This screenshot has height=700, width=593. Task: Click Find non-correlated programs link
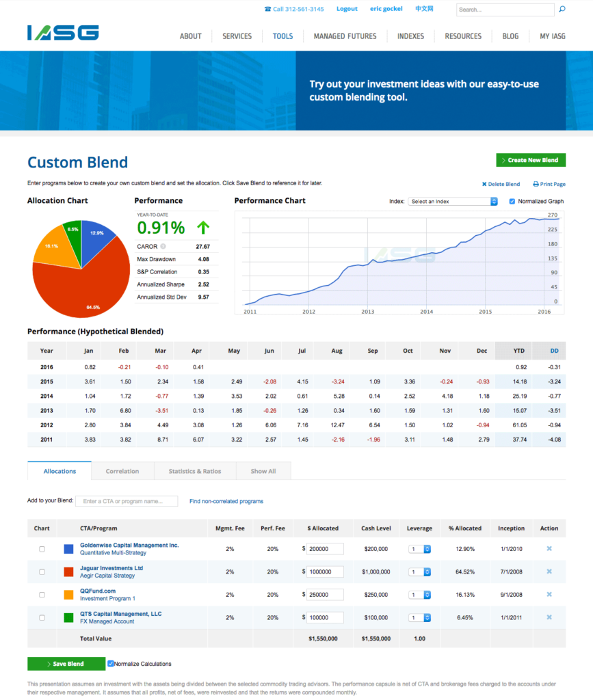pyautogui.click(x=226, y=501)
